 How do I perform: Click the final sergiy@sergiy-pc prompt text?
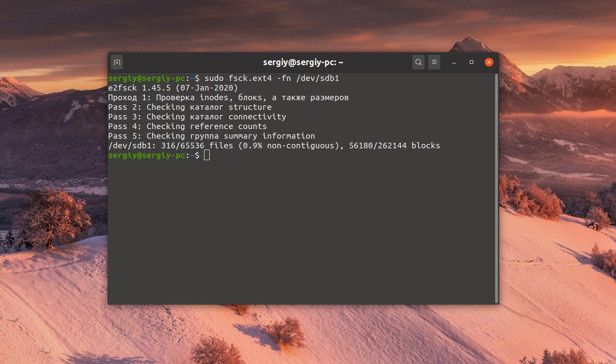coord(147,155)
